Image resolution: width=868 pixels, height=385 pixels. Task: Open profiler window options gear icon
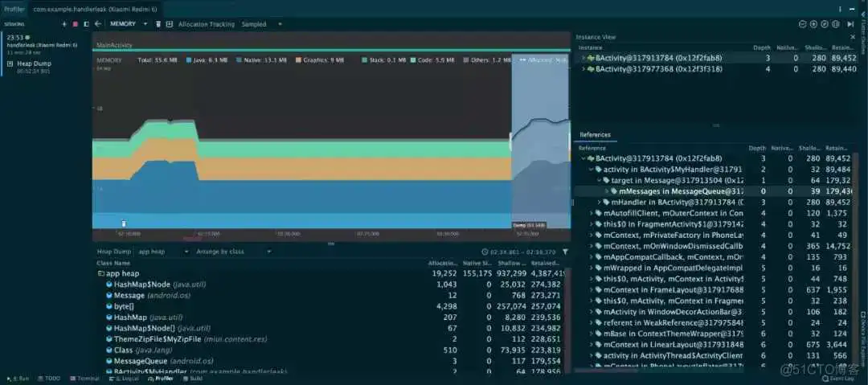(x=841, y=10)
